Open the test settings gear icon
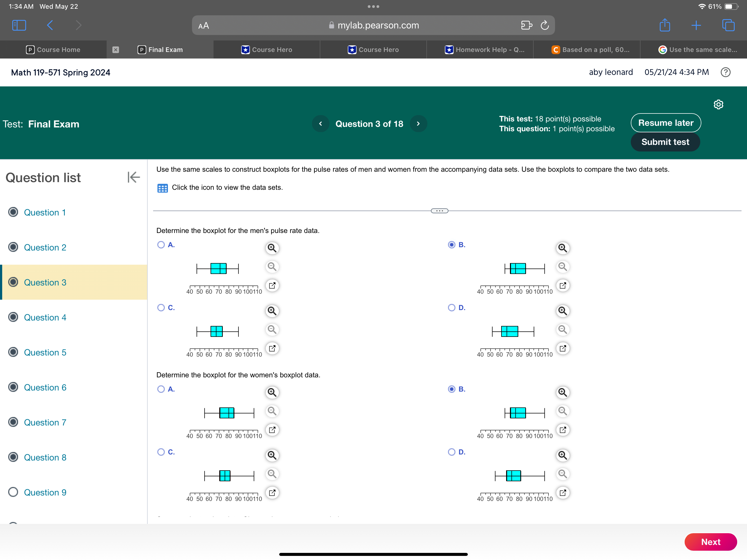This screenshot has width=747, height=560. click(718, 104)
